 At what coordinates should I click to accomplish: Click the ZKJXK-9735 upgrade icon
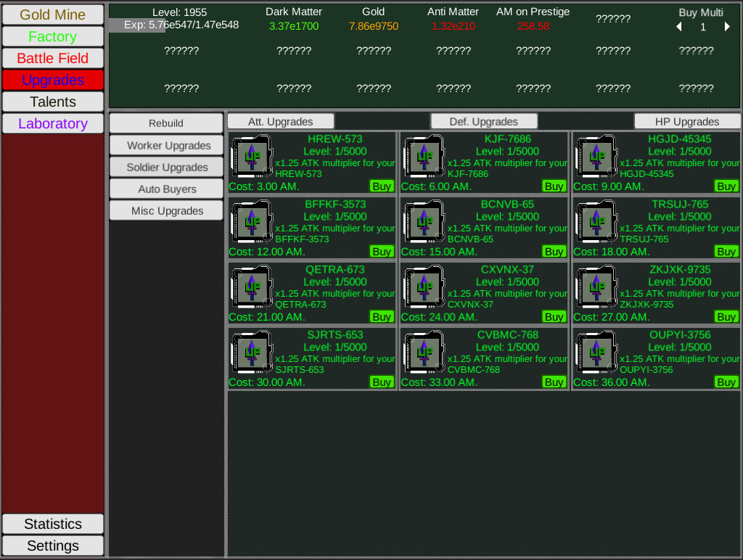(x=596, y=287)
